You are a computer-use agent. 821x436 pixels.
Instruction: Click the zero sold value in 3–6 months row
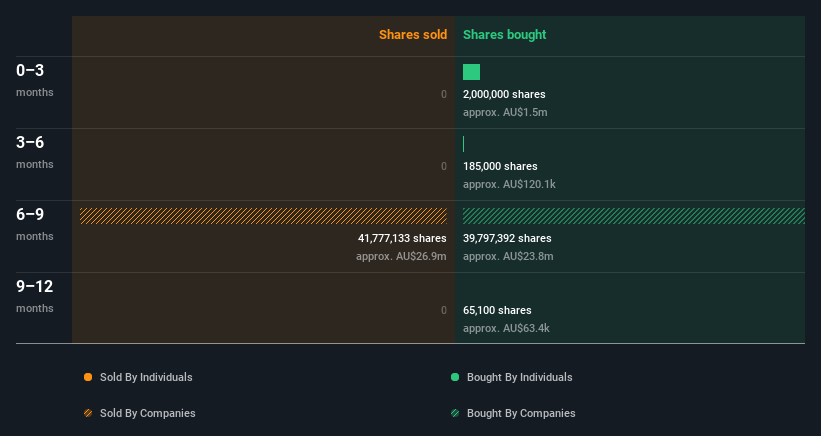click(443, 166)
